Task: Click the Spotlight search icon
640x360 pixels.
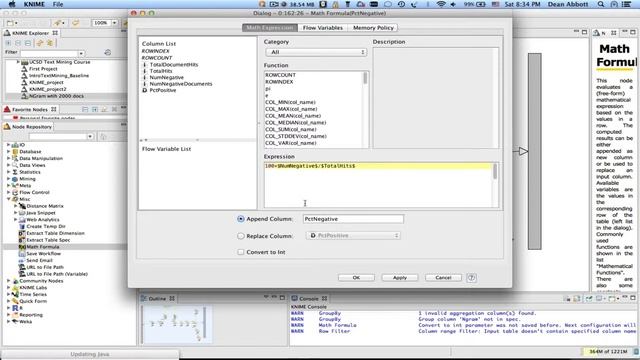Action: click(x=601, y=4)
